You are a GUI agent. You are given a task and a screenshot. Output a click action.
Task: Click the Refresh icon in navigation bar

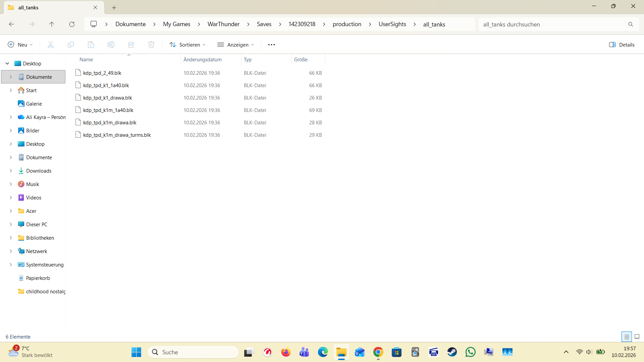(72, 24)
